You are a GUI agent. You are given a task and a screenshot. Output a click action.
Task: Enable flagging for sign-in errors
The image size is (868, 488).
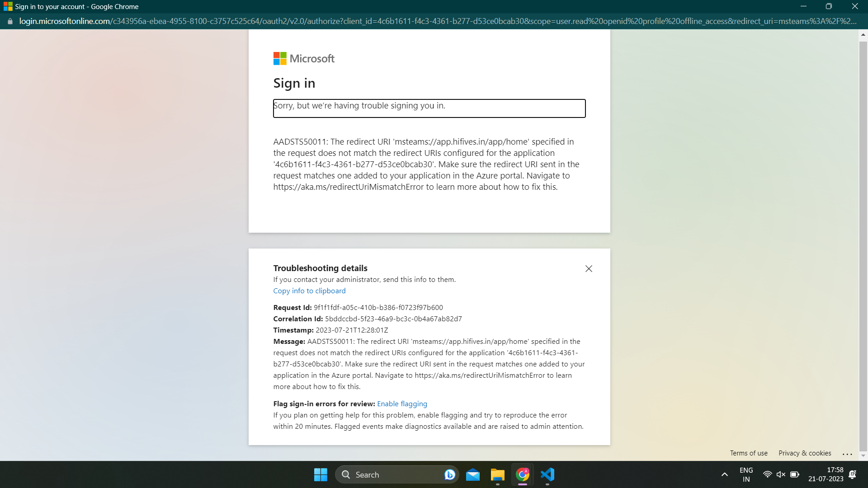[402, 404]
